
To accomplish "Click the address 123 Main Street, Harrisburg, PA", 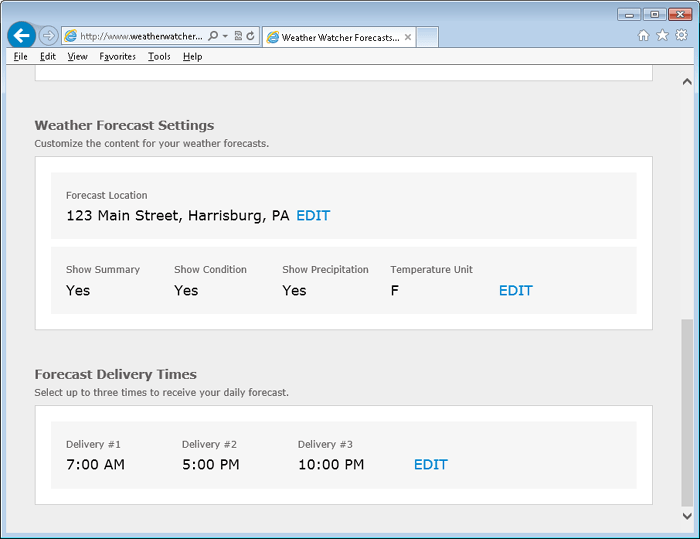I will [178, 216].
